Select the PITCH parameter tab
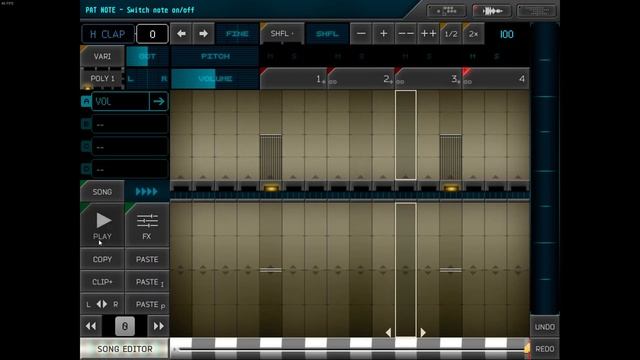 point(215,56)
